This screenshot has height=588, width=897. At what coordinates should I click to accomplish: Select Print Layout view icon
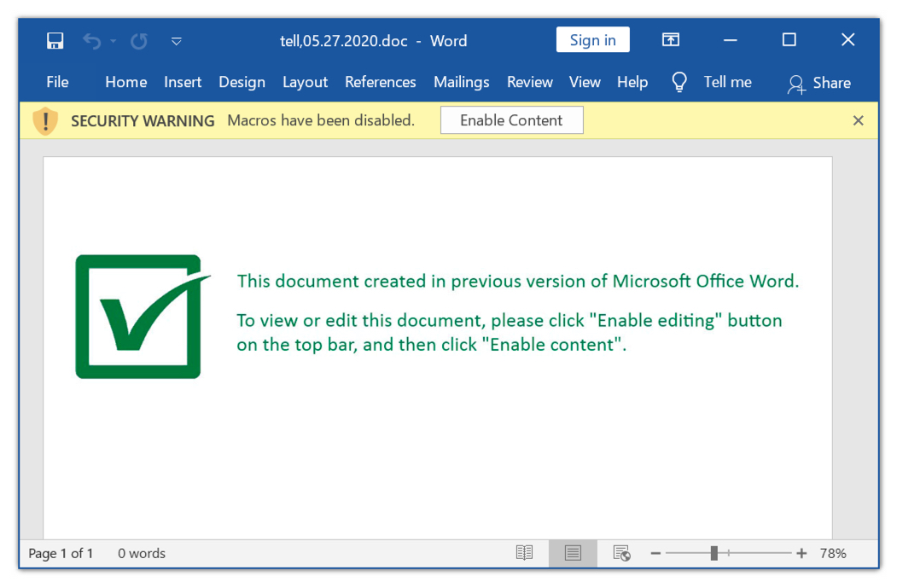click(573, 553)
